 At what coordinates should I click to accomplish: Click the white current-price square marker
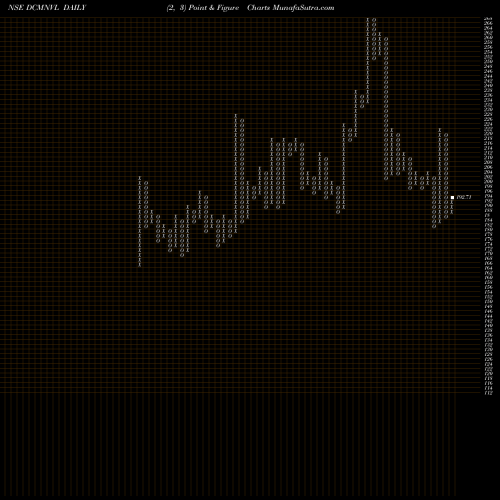(452, 197)
